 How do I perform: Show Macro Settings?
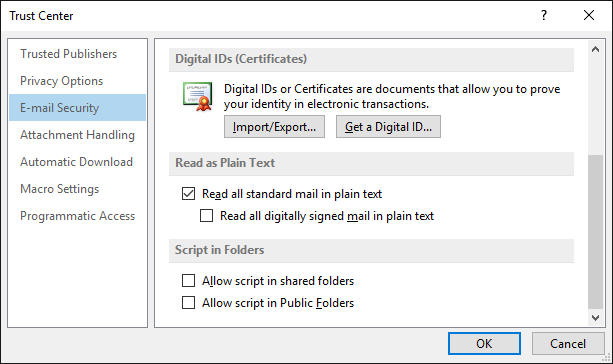[x=77, y=188]
